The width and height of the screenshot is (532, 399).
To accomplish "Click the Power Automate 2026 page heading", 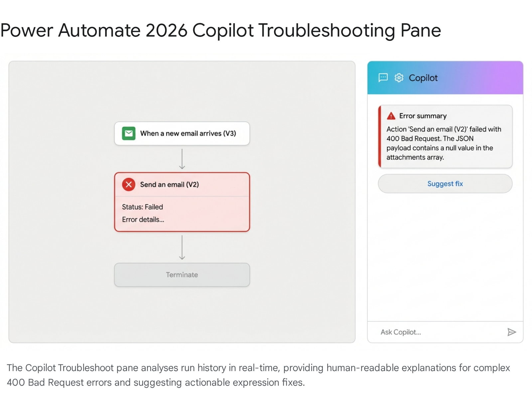I will tap(220, 30).
